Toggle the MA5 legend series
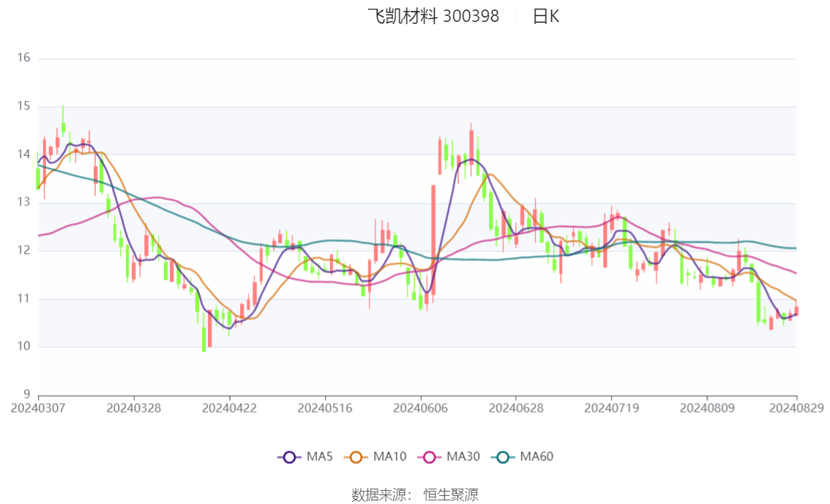 [x=305, y=457]
